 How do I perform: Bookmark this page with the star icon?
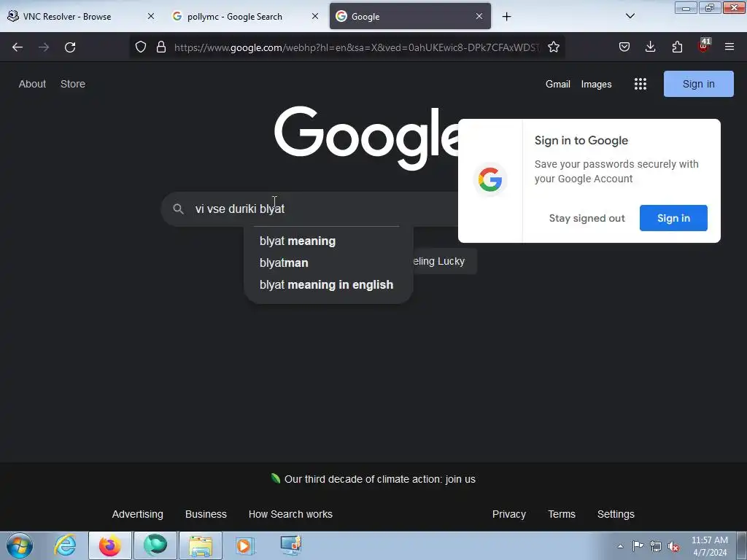tap(553, 47)
